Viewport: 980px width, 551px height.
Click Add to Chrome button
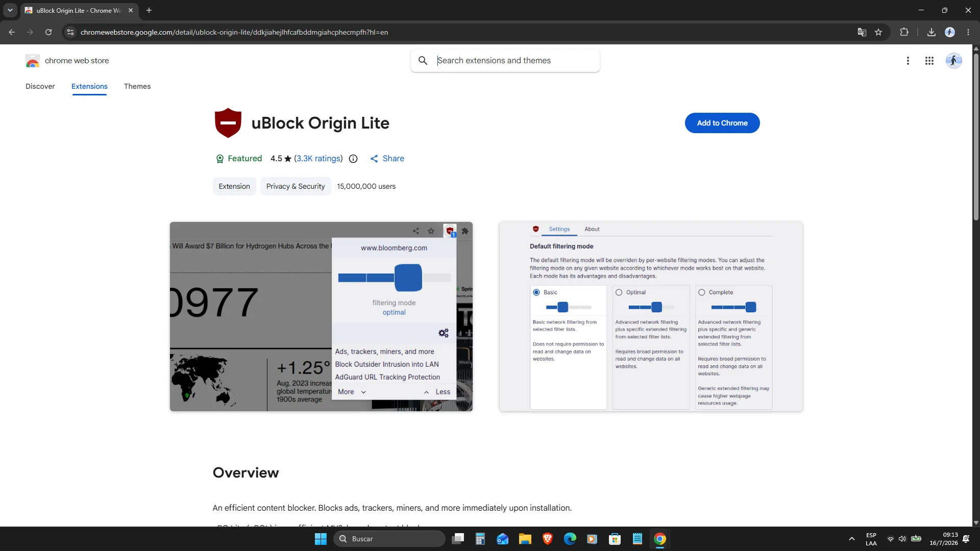click(x=722, y=123)
